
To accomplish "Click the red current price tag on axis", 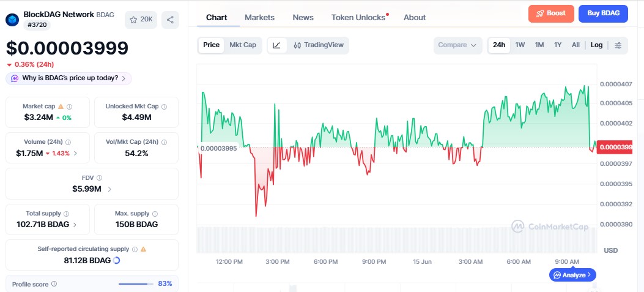I will (x=615, y=148).
